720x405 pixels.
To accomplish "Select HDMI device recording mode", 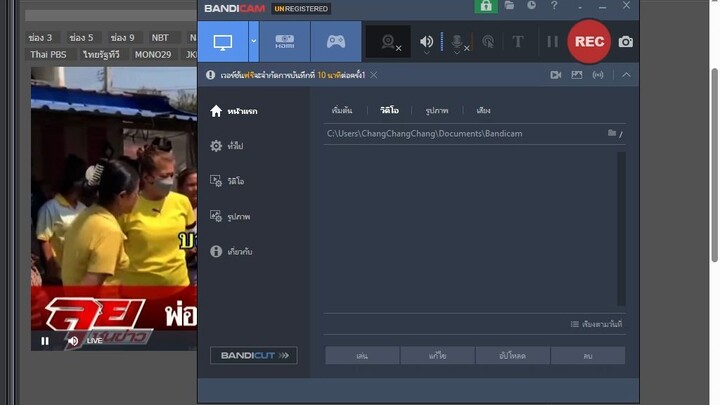I will click(285, 42).
